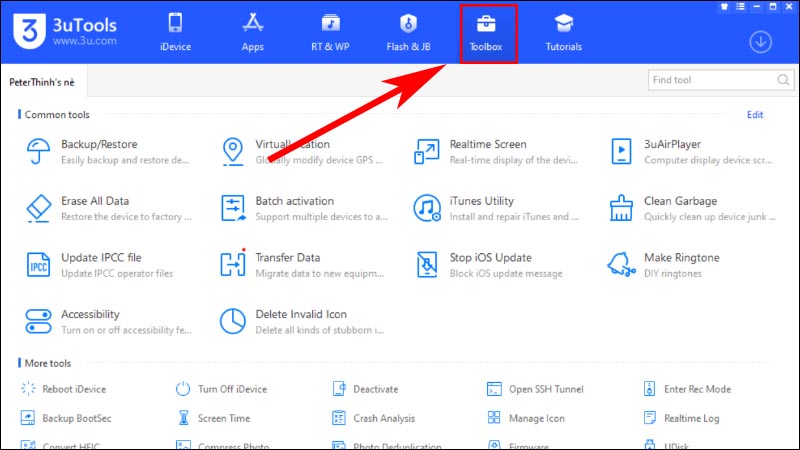Image resolution: width=800 pixels, height=450 pixels.
Task: Open the title bar list menu icon
Action: pos(740,7)
